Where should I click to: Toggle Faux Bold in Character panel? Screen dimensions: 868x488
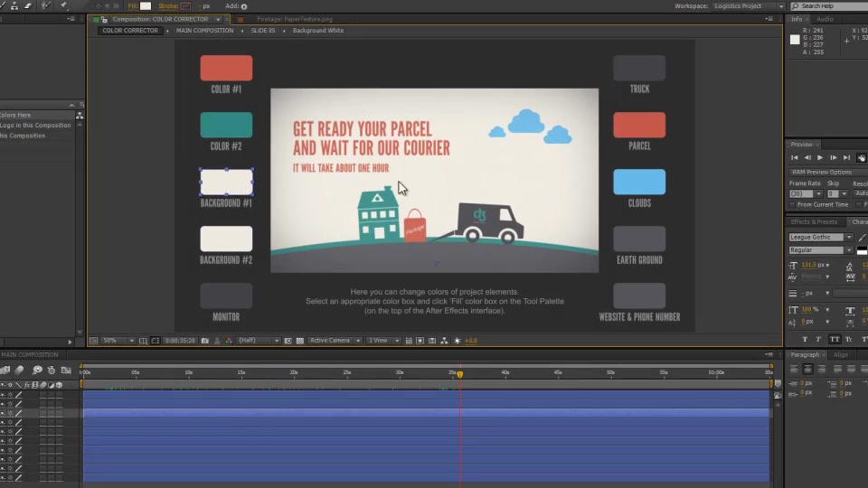pyautogui.click(x=805, y=339)
